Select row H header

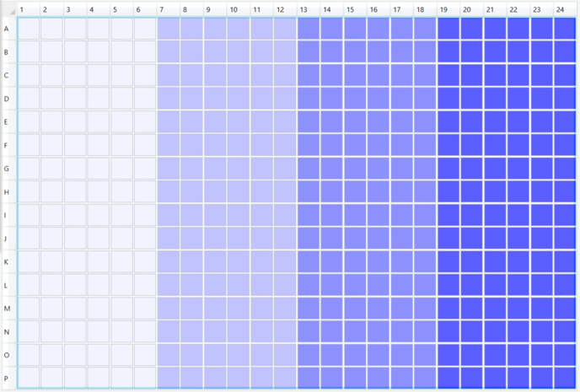9,191
